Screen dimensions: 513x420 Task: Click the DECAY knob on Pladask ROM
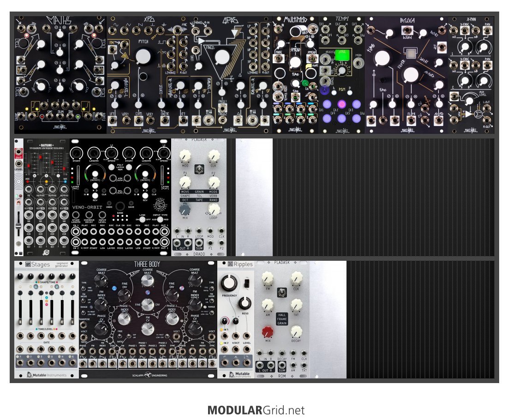point(296,331)
